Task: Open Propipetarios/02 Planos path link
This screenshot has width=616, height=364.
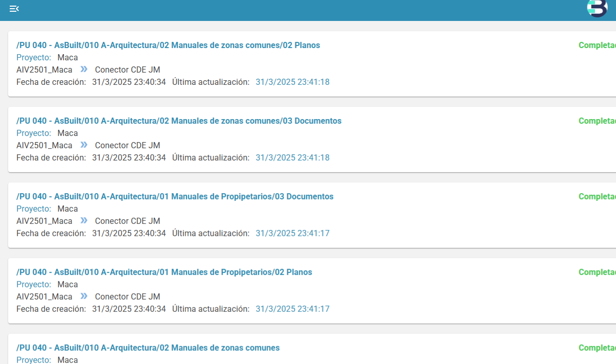Action: tap(164, 272)
